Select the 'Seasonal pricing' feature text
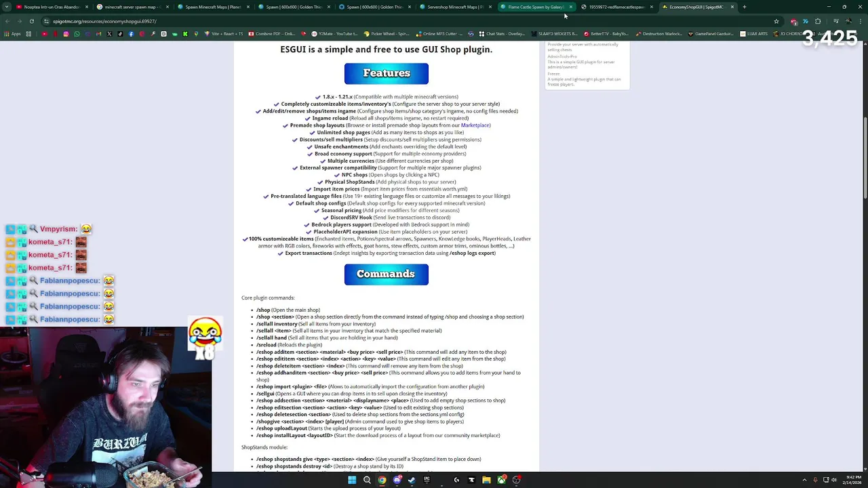The height and width of the screenshot is (488, 868). pyautogui.click(x=341, y=210)
